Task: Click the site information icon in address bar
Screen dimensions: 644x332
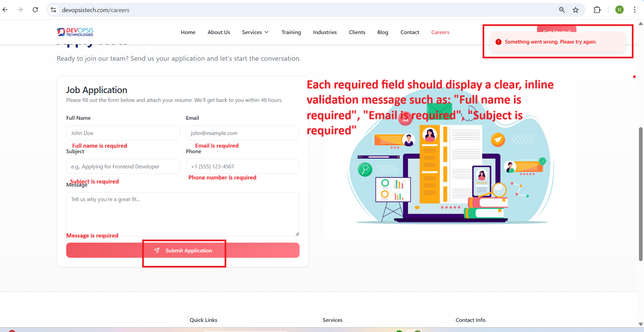Action: coord(53,10)
